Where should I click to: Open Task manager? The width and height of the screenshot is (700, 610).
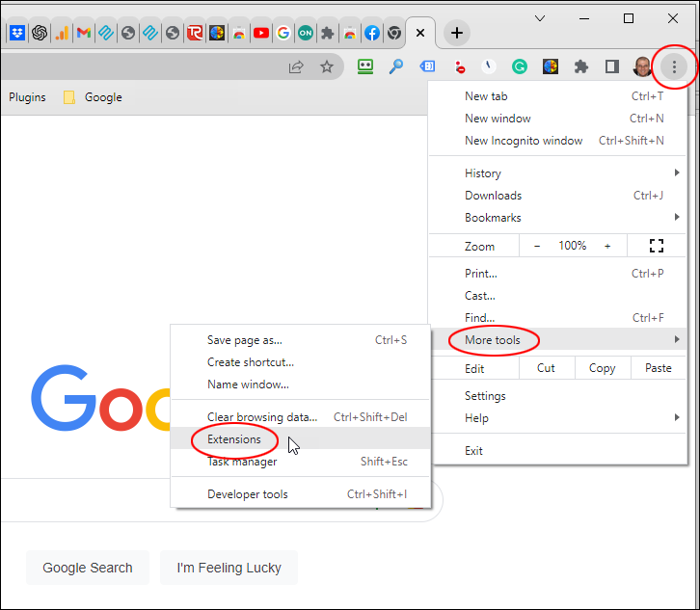[x=301, y=462]
